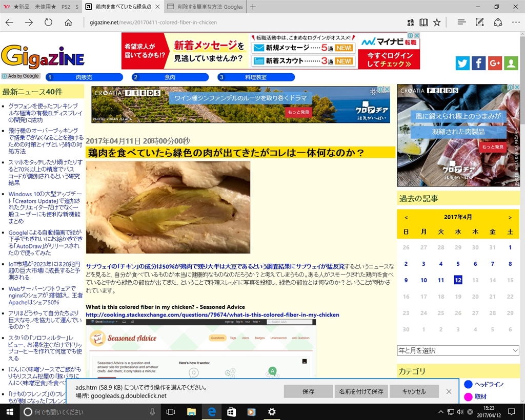525x420 pixels.
Task: Open reading view book icon
Action: click(423, 23)
